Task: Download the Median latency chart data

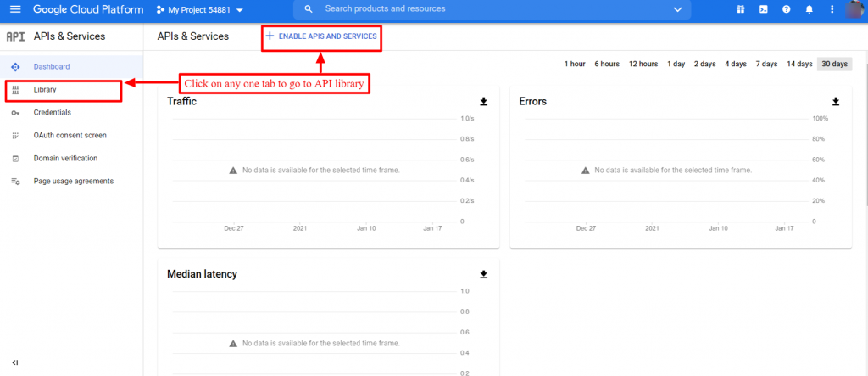Action: [483, 274]
